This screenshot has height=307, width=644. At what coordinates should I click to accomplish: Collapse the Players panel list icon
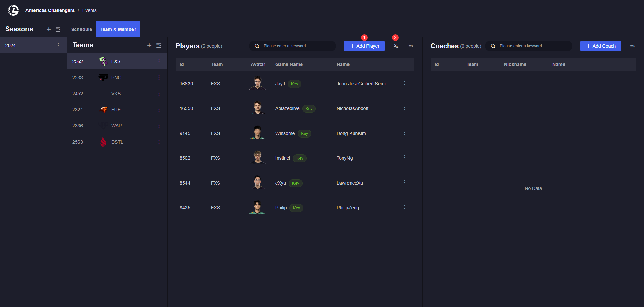(x=411, y=46)
